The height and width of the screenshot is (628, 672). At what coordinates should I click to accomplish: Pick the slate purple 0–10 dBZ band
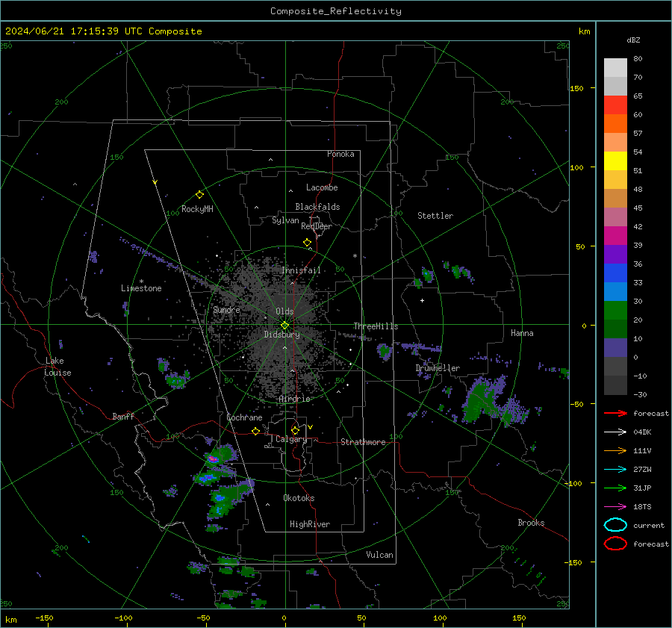(x=615, y=348)
